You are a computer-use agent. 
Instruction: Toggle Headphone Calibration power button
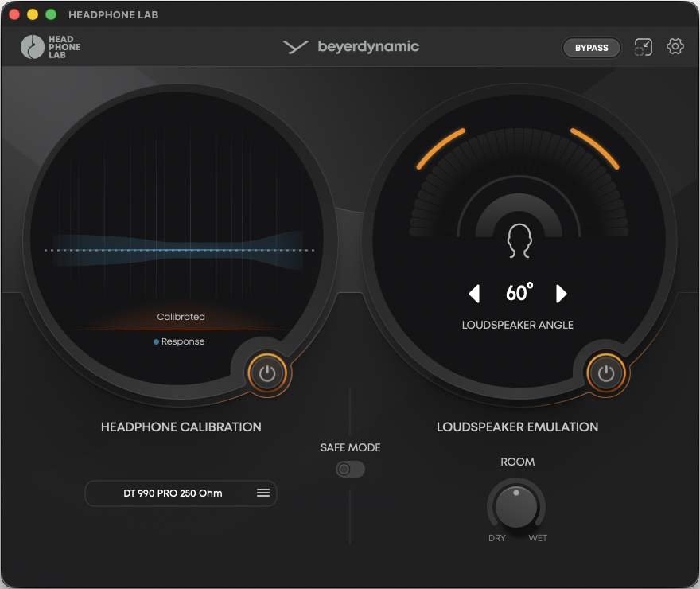(267, 373)
